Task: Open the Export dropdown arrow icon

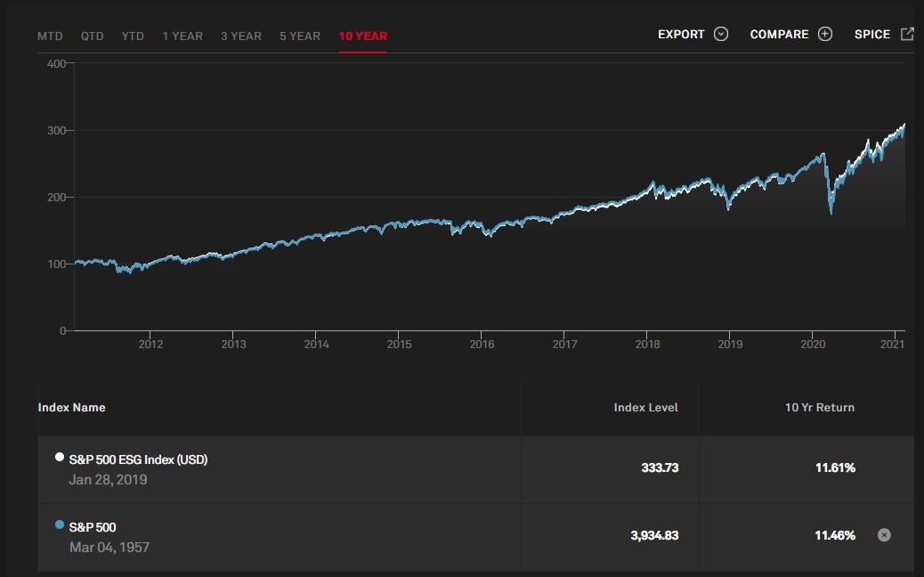Action: coord(721,34)
